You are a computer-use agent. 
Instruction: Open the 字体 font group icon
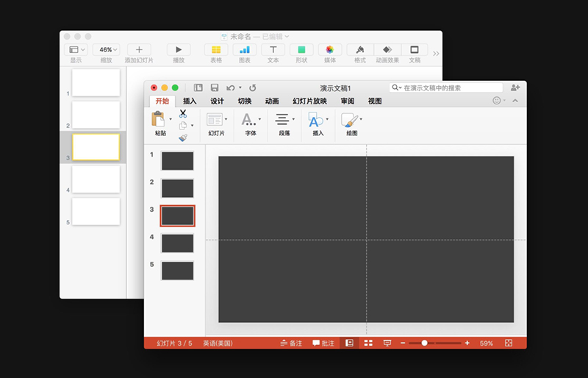pos(248,119)
